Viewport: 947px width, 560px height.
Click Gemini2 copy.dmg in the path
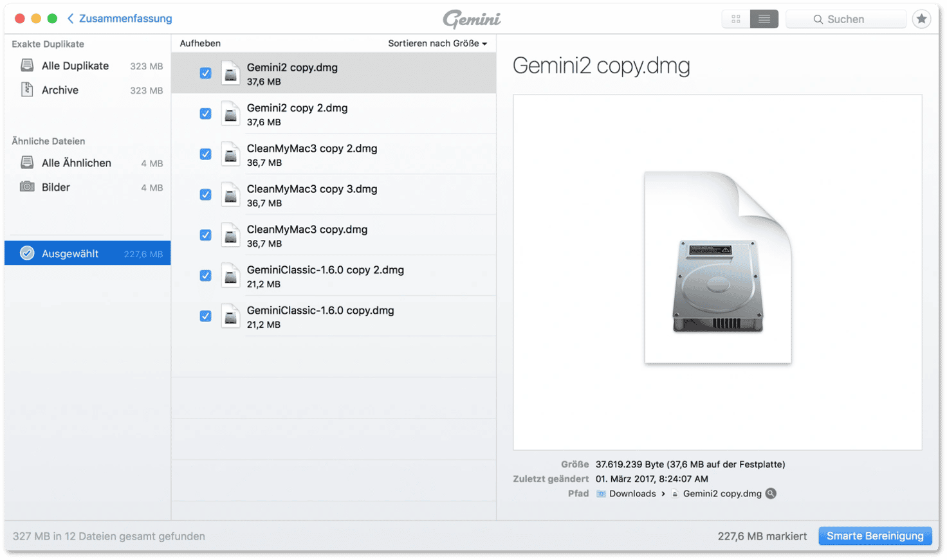(x=722, y=494)
